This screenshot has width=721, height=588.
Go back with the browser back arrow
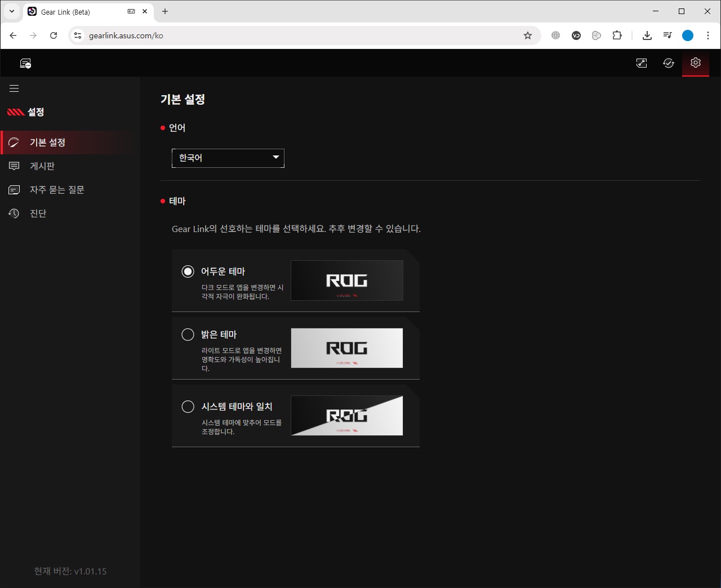coord(13,35)
